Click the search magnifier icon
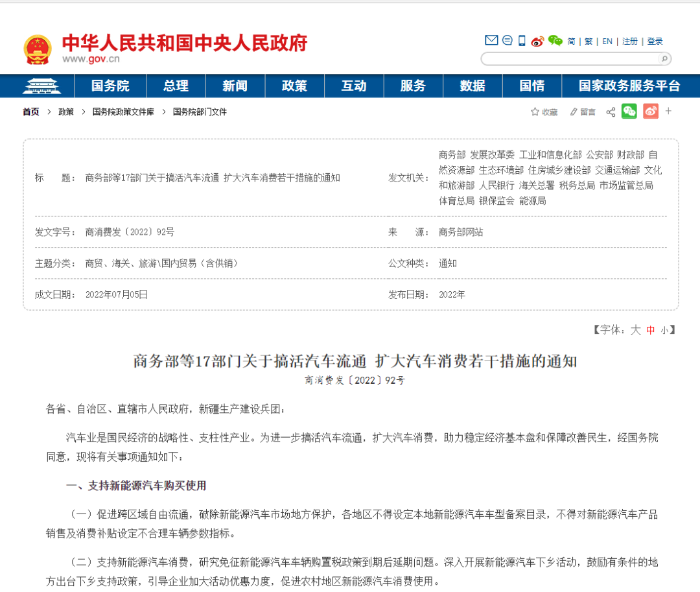 point(664,58)
